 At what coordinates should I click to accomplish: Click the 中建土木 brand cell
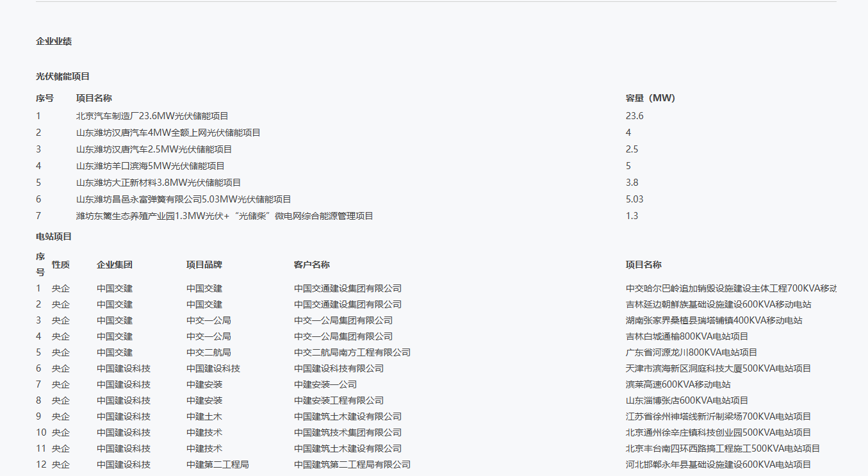pyautogui.click(x=204, y=416)
